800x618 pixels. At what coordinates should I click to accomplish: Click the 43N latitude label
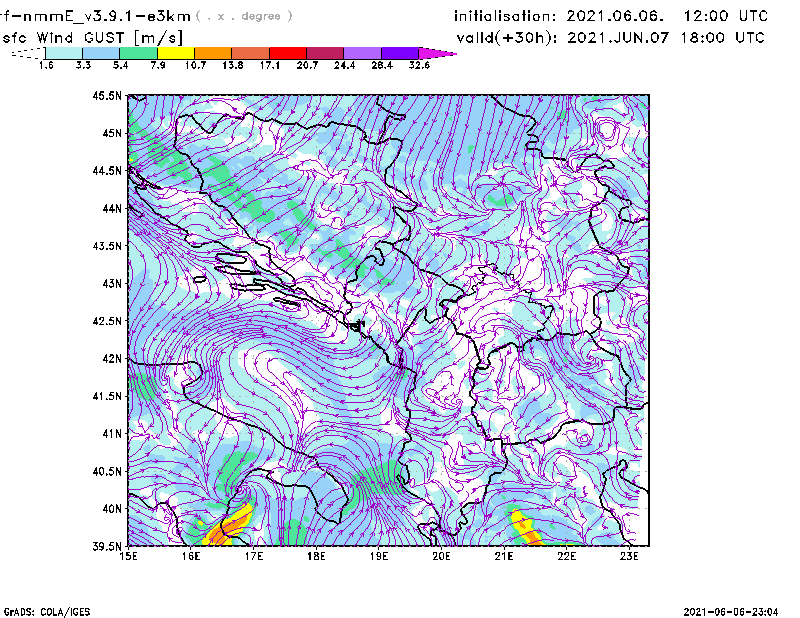(x=112, y=283)
